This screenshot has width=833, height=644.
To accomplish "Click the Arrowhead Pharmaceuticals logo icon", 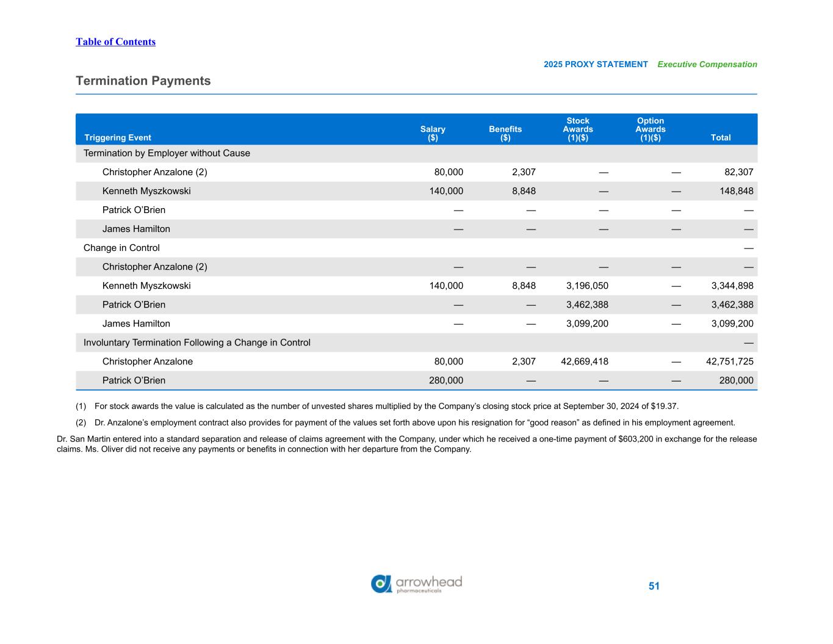I will pyautogui.click(x=381, y=584).
